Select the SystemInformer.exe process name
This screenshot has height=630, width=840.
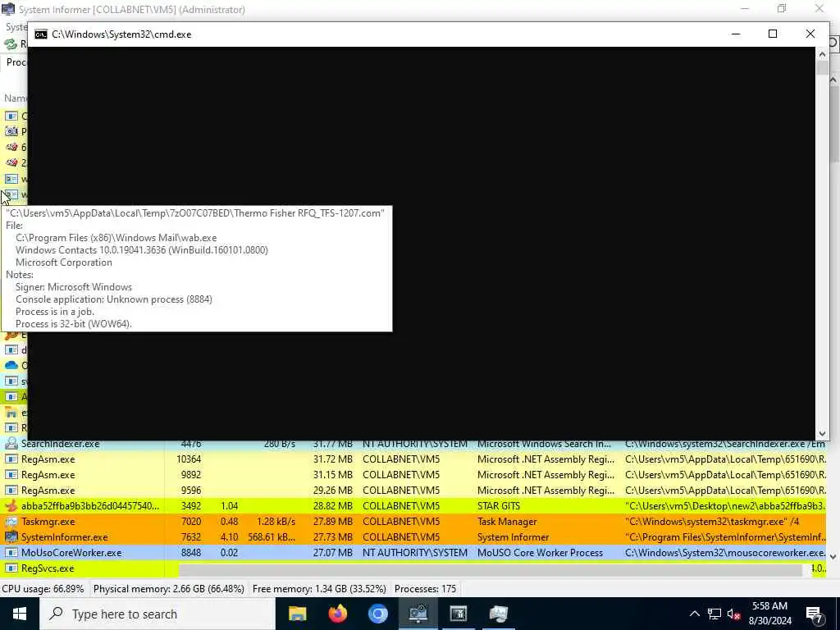(64, 536)
